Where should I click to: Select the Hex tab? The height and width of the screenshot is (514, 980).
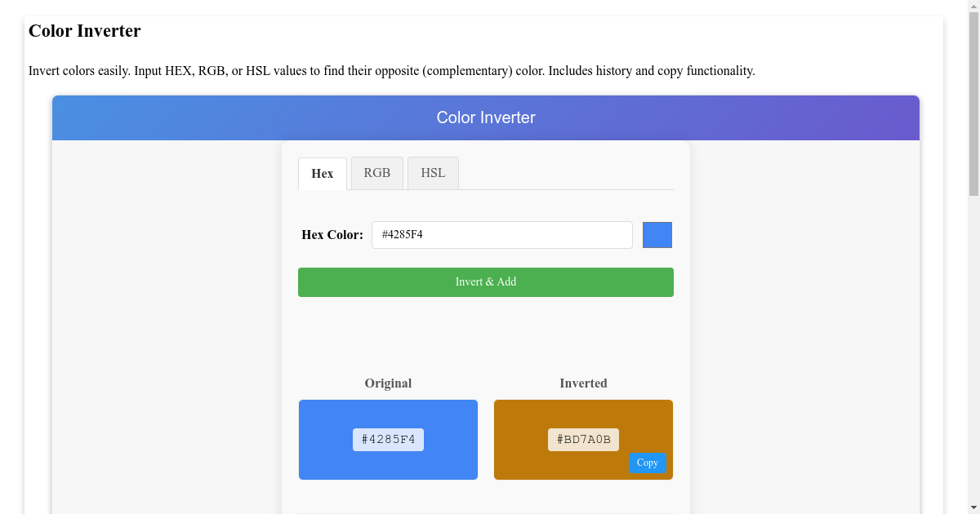(323, 174)
